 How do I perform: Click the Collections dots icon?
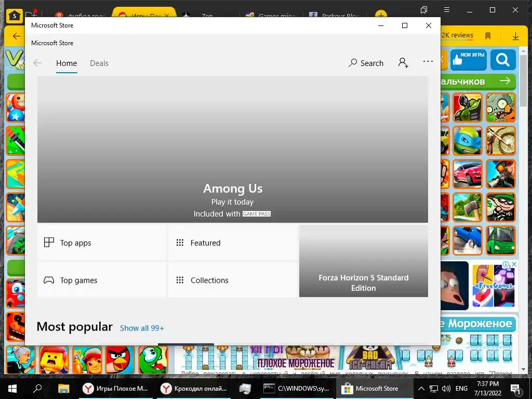(x=180, y=280)
